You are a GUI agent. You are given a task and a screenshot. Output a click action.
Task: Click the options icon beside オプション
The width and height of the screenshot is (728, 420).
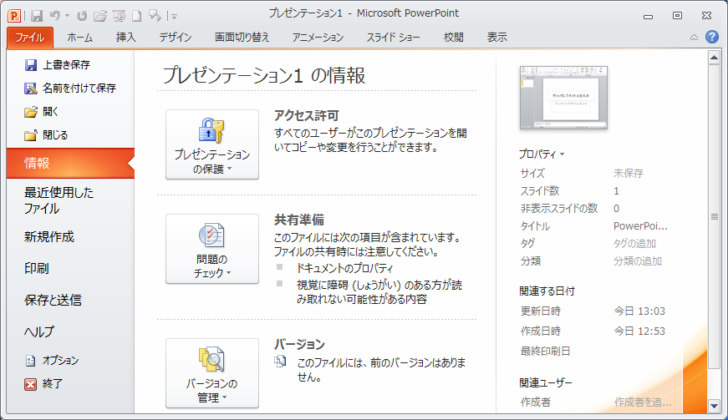pos(31,361)
